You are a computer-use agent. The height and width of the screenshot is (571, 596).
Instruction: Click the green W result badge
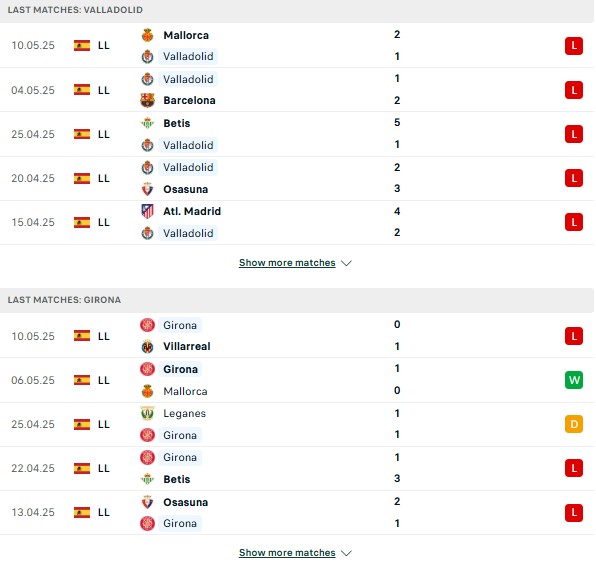574,380
